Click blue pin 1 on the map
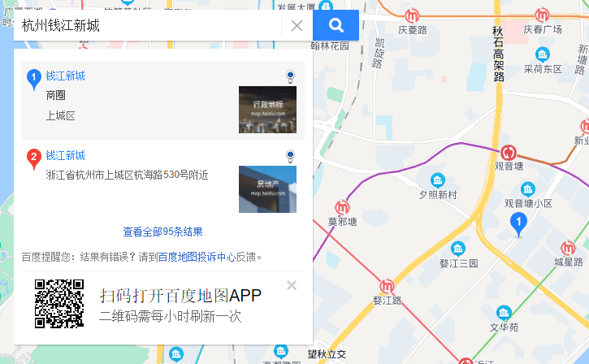This screenshot has width=589, height=364. coord(519,224)
